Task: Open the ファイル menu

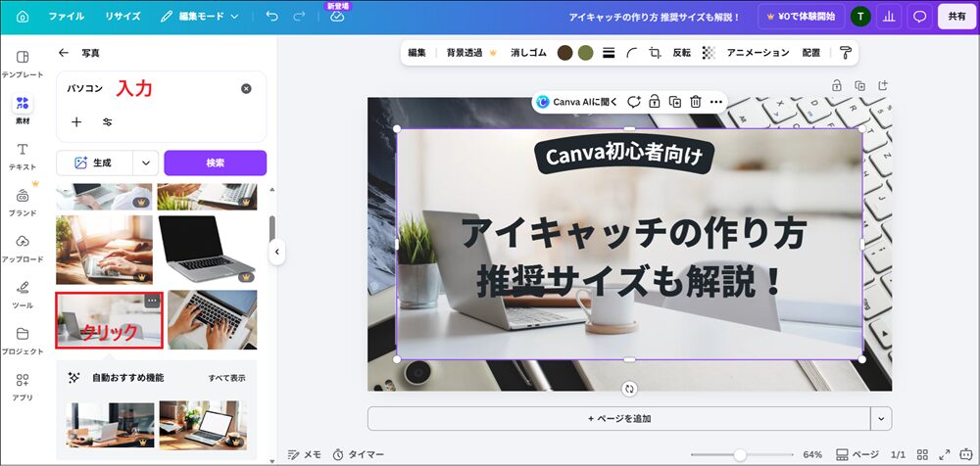Action: [67, 17]
